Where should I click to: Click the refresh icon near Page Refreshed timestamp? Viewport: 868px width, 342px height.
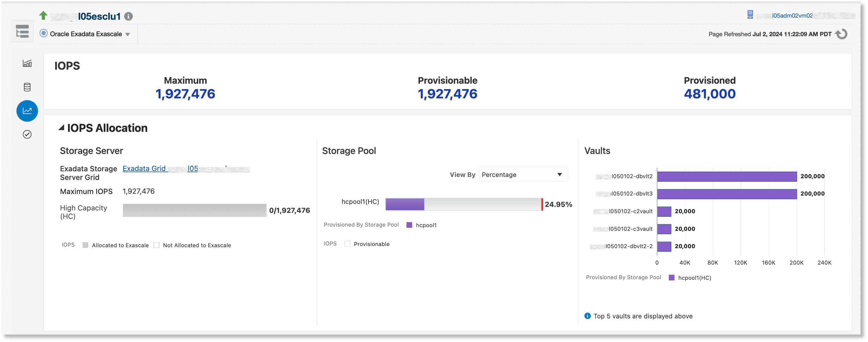coord(841,34)
